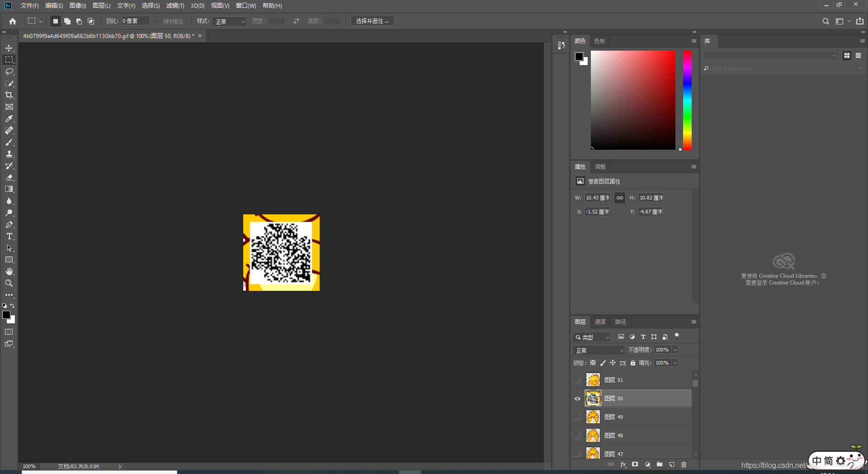868x474 pixels.
Task: Select the Frame tool
Action: pyautogui.click(x=9, y=107)
